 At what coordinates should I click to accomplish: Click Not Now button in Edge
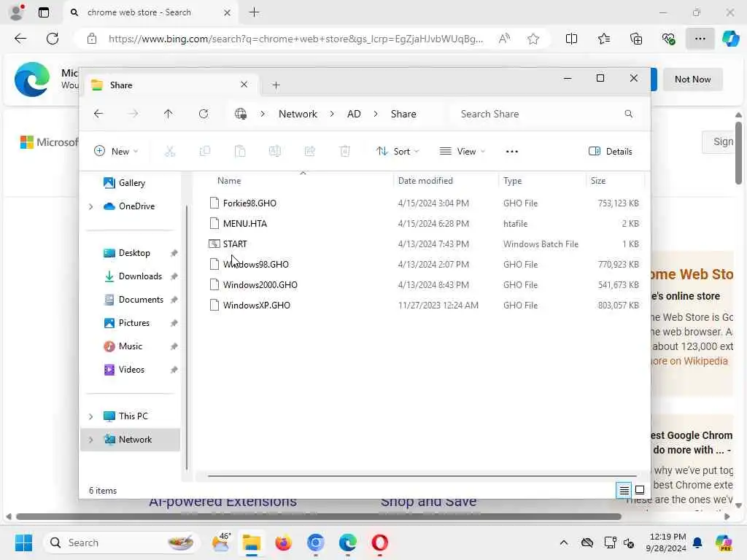693,79
